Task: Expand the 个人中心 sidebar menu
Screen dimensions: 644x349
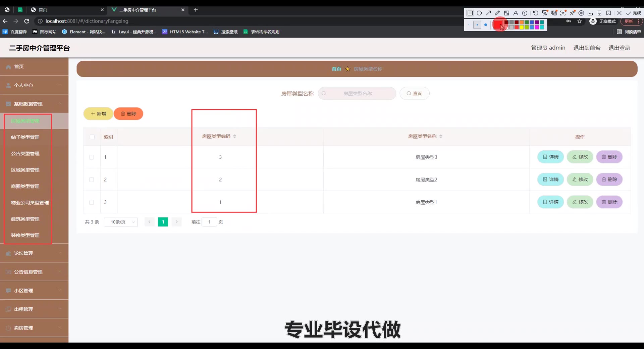Action: click(x=34, y=85)
